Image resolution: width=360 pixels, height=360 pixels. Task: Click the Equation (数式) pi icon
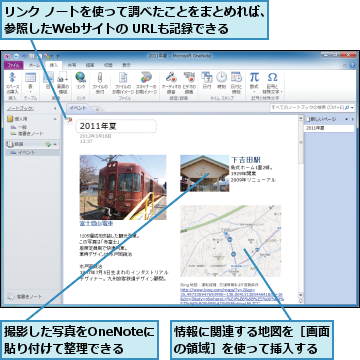[254, 77]
